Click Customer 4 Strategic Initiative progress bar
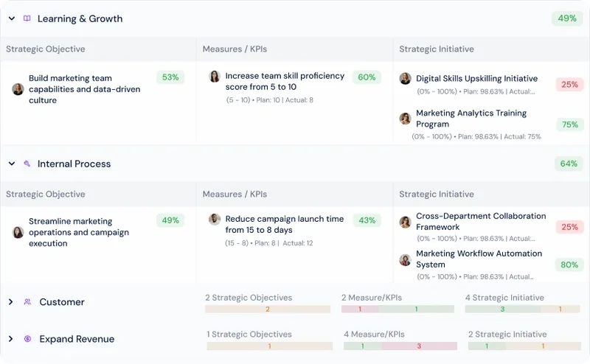The image size is (590, 364). click(x=522, y=309)
